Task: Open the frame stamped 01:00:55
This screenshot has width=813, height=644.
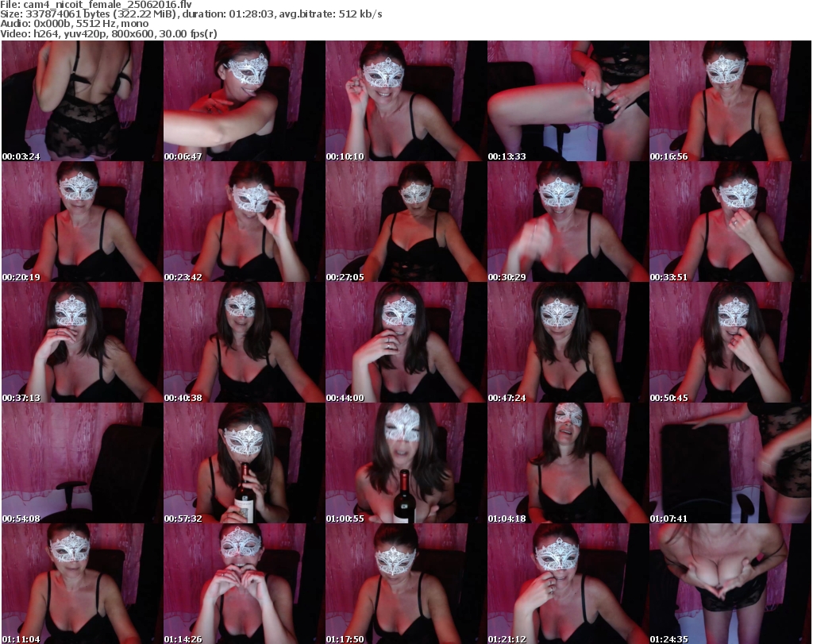Action: [406, 464]
